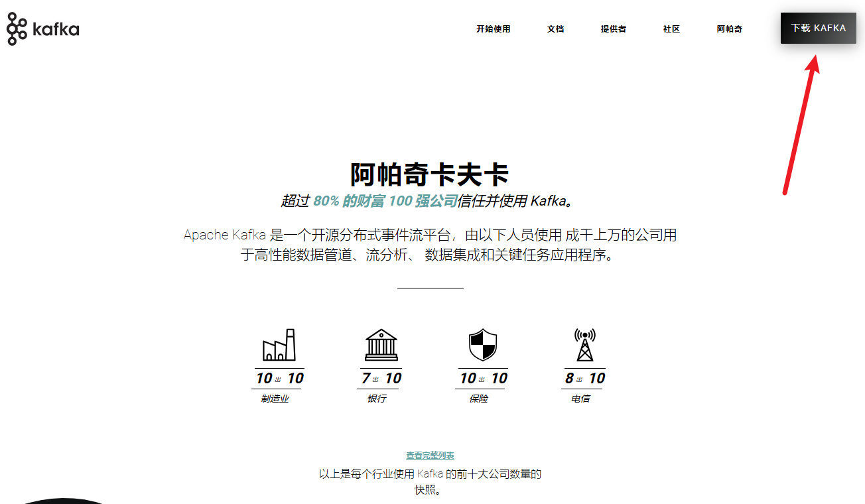This screenshot has width=865, height=504.
Task: Click the 下载 KAFKA button
Action: tap(819, 28)
